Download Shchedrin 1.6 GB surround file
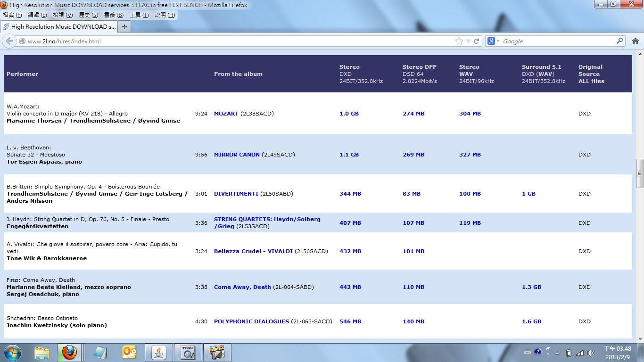Viewport: 644px width, 362px height. pyautogui.click(x=531, y=321)
